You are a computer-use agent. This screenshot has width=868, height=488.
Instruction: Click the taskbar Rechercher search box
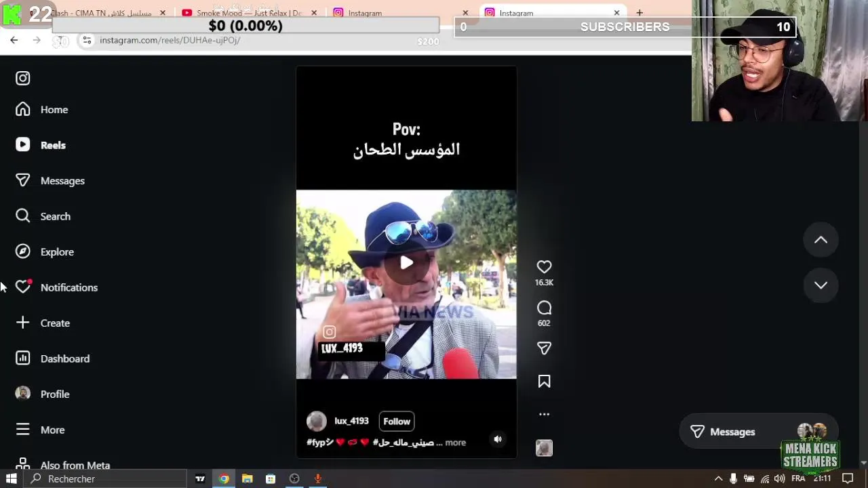tap(105, 479)
